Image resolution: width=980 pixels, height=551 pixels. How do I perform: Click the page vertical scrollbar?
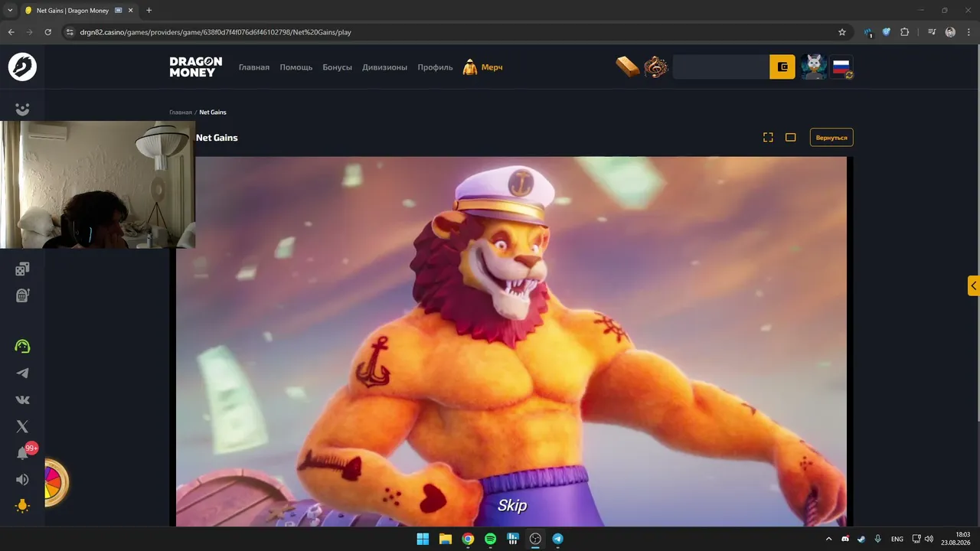tap(977, 233)
